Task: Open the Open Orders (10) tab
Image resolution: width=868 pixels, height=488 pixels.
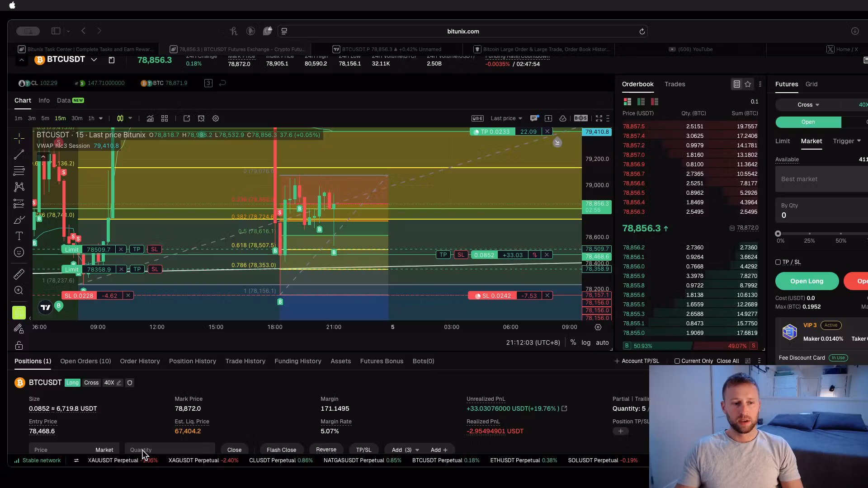Action: coord(85,361)
